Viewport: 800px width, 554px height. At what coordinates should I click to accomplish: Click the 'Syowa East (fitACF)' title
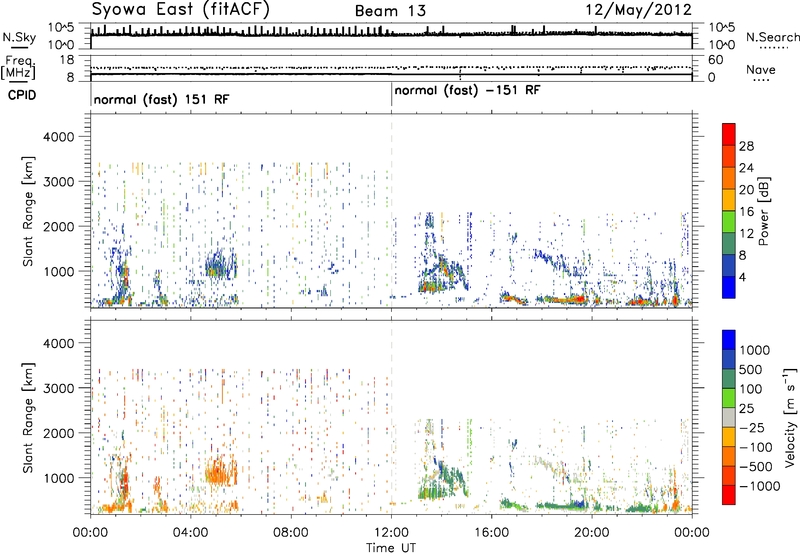(x=181, y=10)
